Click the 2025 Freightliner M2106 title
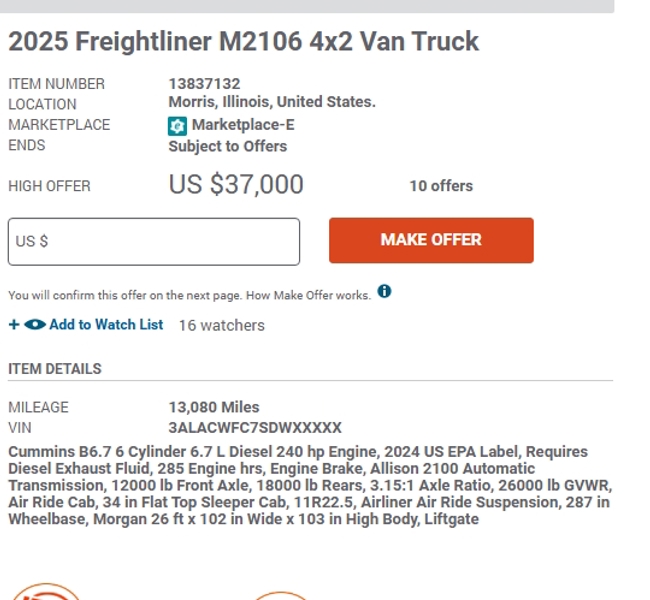Image resolution: width=650 pixels, height=600 pixels. coord(244,42)
